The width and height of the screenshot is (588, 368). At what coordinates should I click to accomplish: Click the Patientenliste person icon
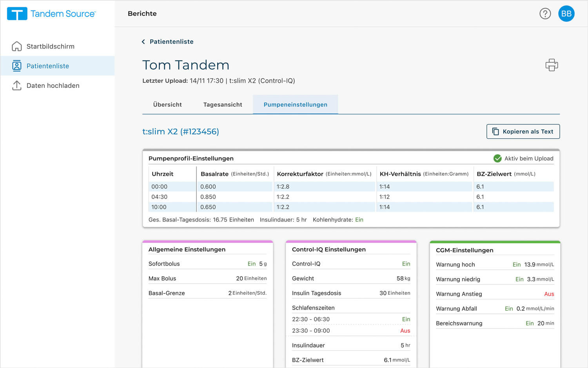pyautogui.click(x=17, y=66)
